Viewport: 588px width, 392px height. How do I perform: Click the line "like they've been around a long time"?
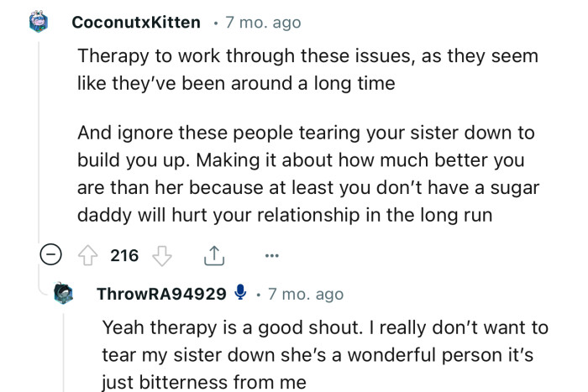236,85
